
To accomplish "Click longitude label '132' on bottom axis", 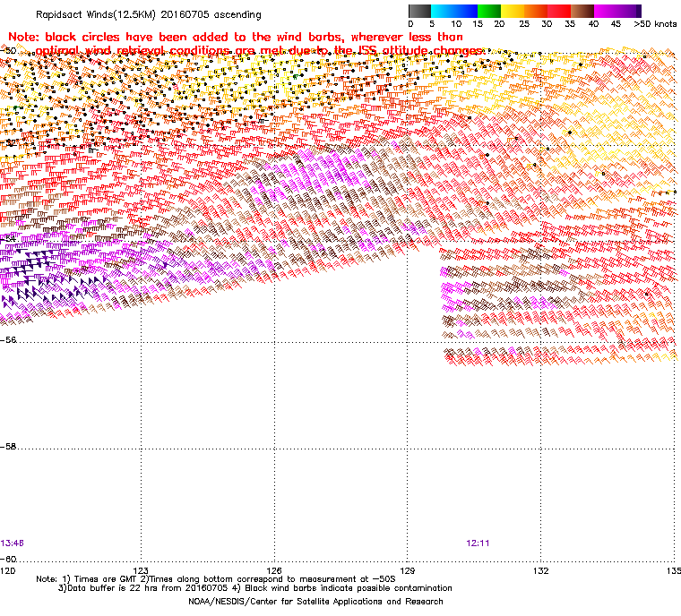I will click(540, 570).
